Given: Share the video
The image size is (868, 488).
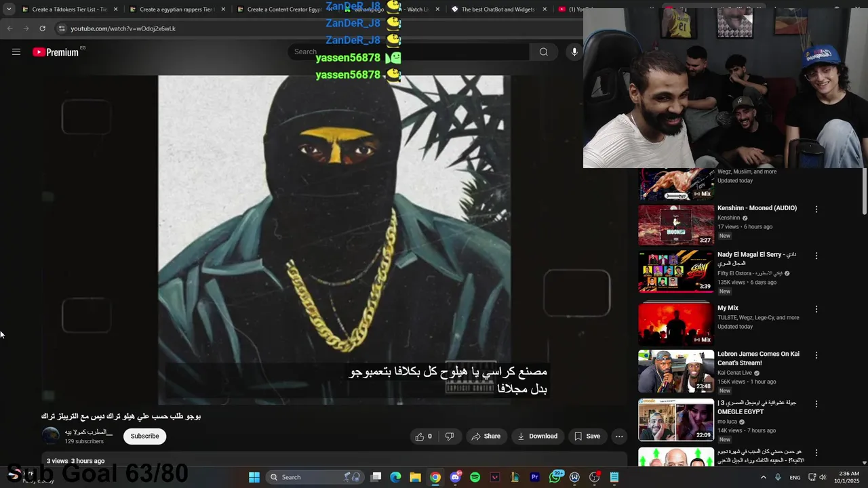Looking at the screenshot, I should pyautogui.click(x=486, y=436).
